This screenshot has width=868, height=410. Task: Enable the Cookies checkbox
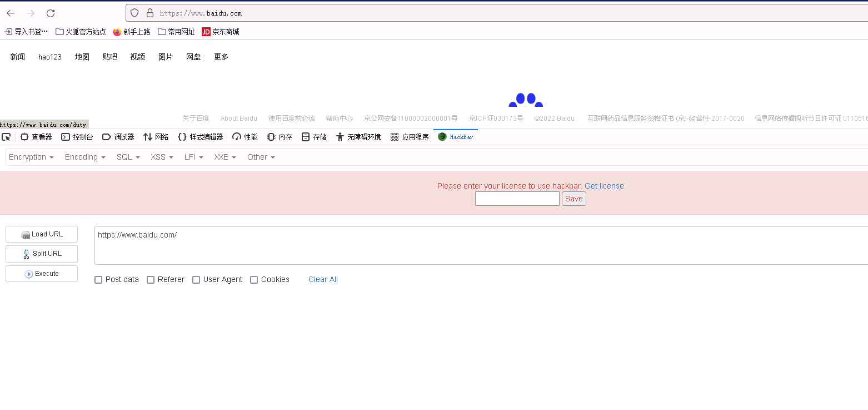click(254, 280)
